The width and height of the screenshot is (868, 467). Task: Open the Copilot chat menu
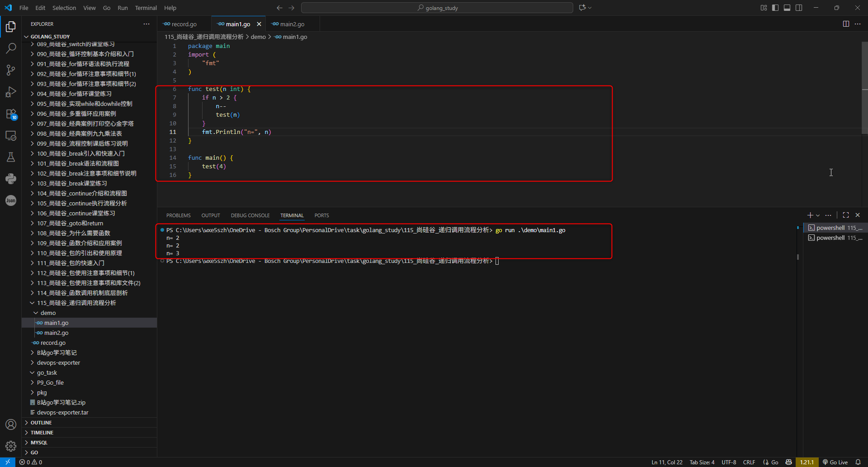click(585, 8)
